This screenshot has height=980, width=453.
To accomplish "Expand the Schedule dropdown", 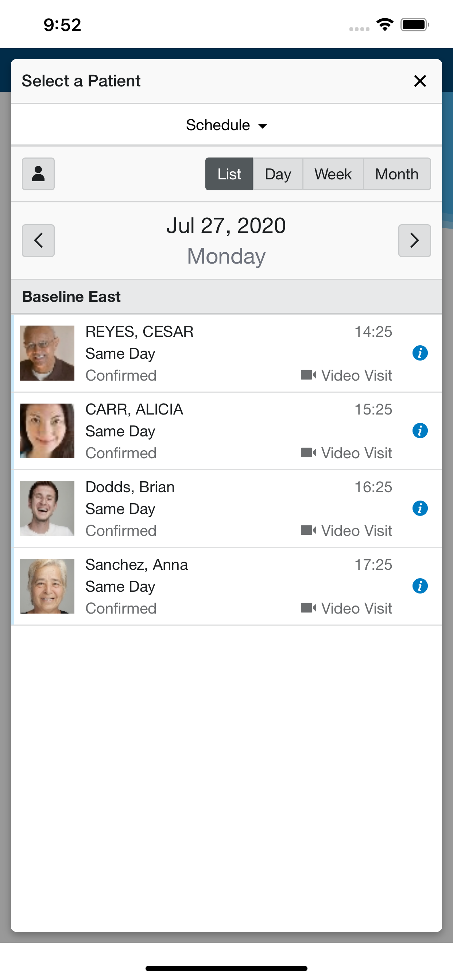I will (226, 125).
